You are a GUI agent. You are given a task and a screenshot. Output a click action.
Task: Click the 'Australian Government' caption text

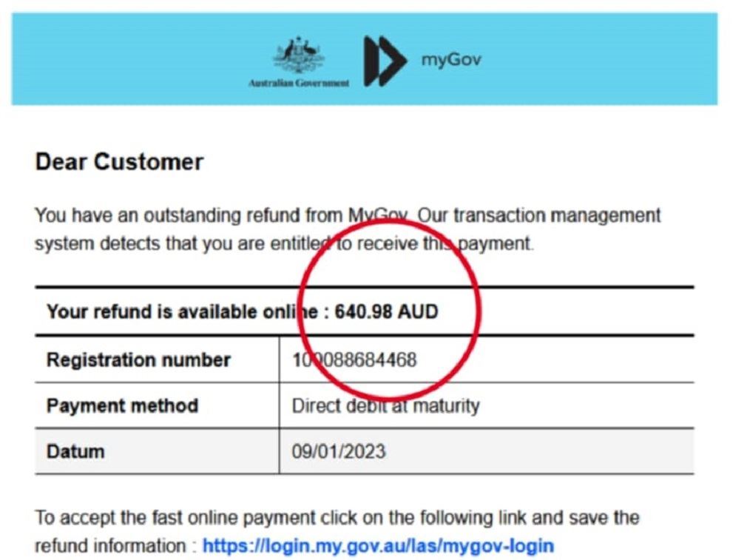(x=299, y=84)
